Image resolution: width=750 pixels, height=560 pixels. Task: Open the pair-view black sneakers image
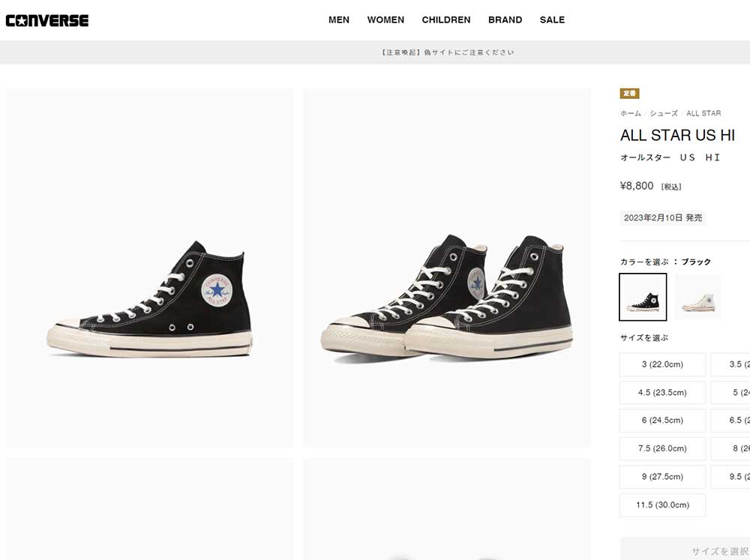coord(447,268)
